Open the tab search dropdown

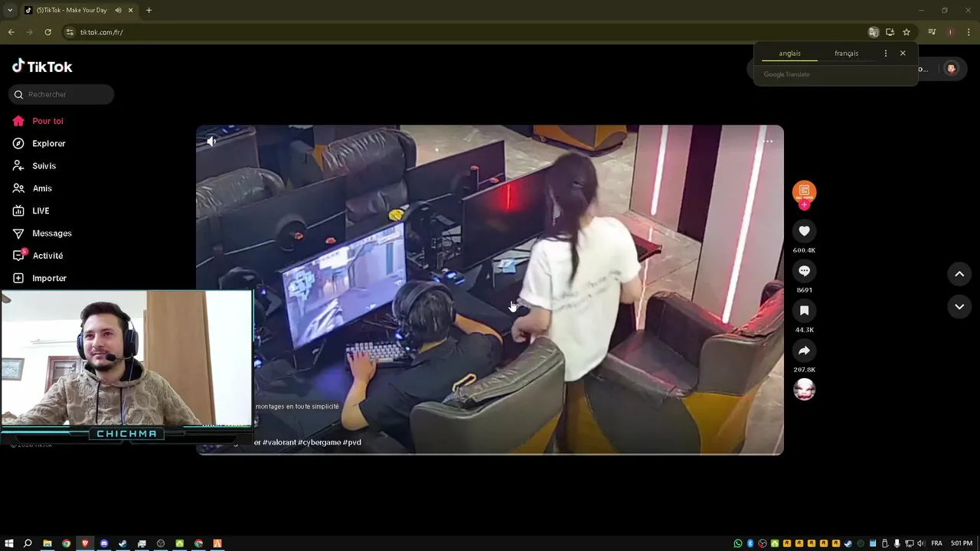coord(10,11)
